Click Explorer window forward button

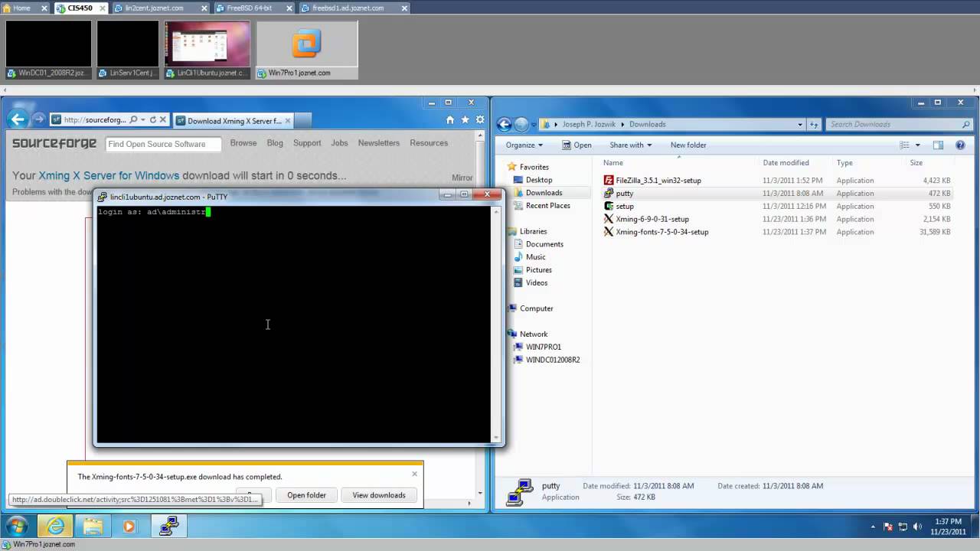pyautogui.click(x=521, y=124)
